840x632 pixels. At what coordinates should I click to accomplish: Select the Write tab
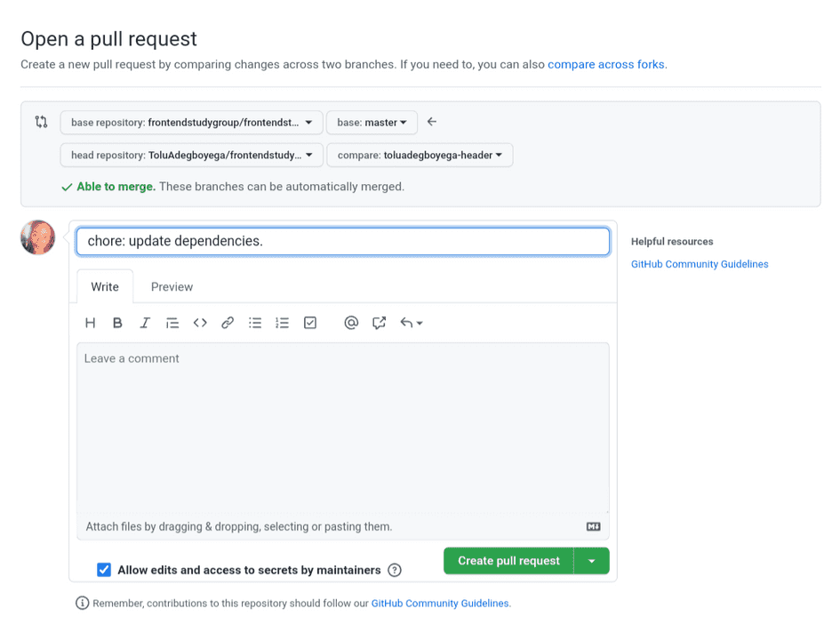click(105, 286)
